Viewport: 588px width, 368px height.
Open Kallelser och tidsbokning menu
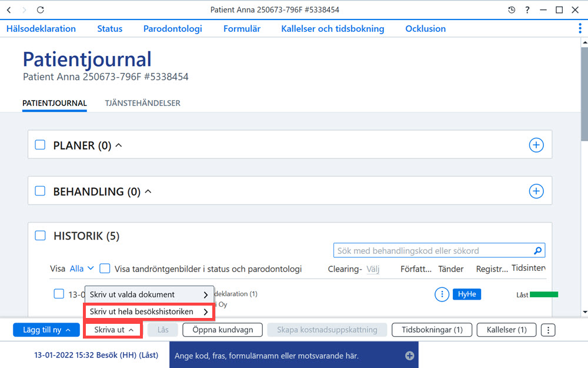333,28
